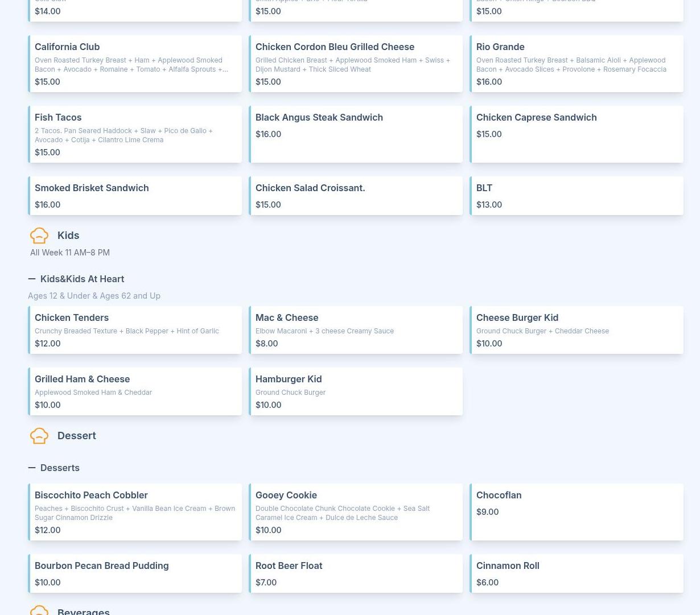Click Hamburger Kid Ground Chuck Burger description
700x615 pixels.
pyautogui.click(x=290, y=393)
